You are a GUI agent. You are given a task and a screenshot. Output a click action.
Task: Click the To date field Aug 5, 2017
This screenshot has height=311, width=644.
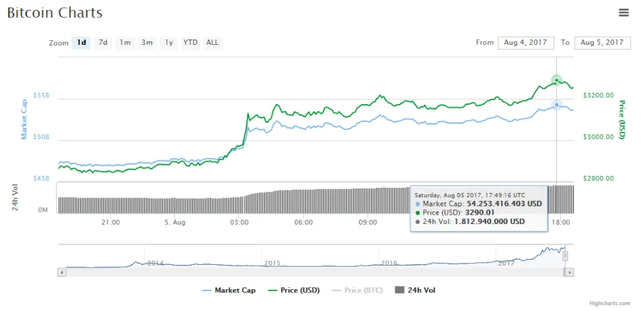click(x=602, y=42)
